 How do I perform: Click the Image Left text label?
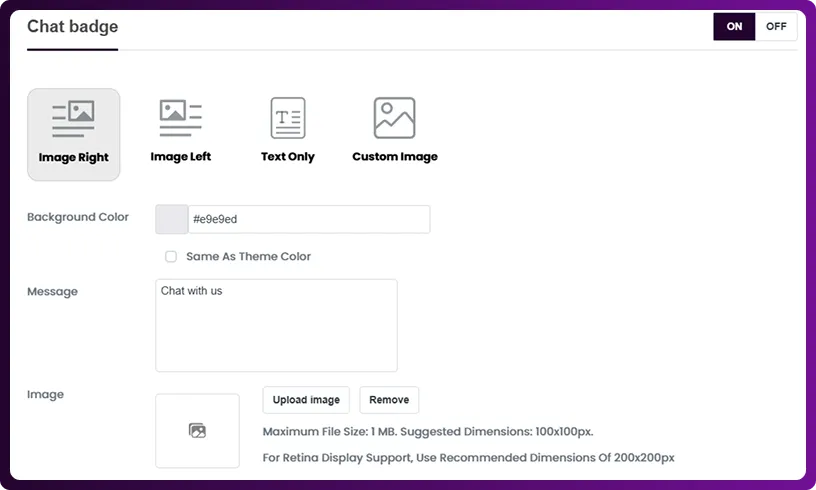[x=181, y=157]
